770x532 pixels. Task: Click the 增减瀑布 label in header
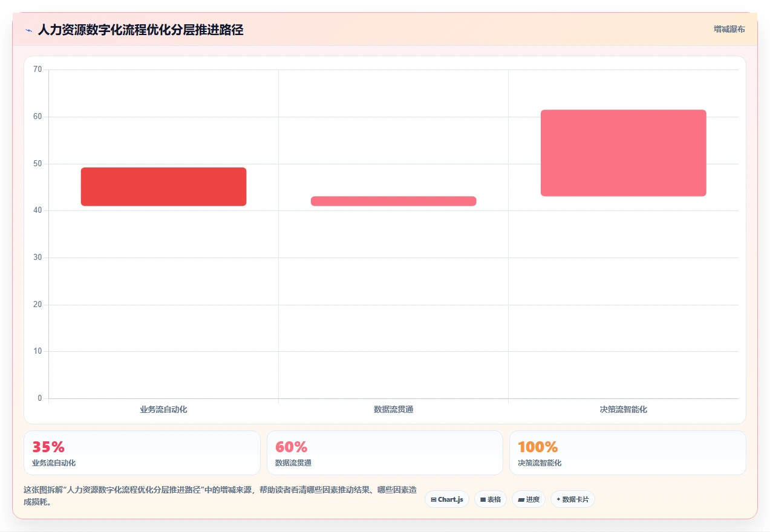729,29
